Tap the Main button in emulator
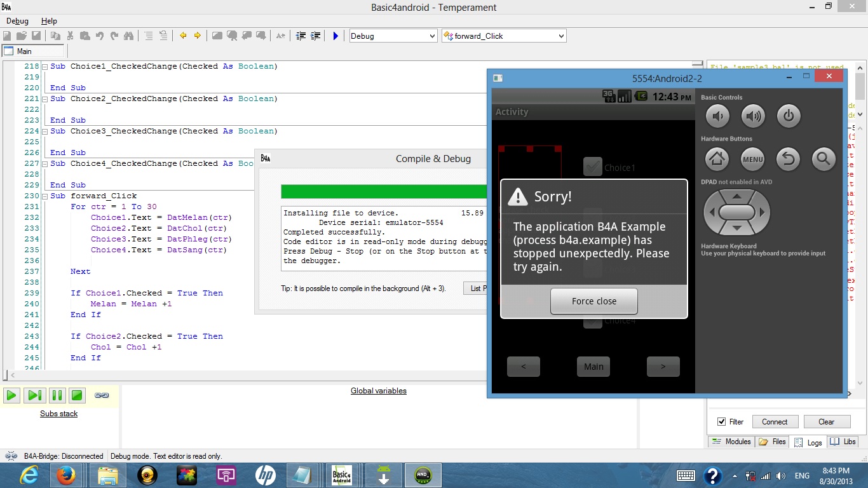This screenshot has width=868, height=488. point(593,367)
